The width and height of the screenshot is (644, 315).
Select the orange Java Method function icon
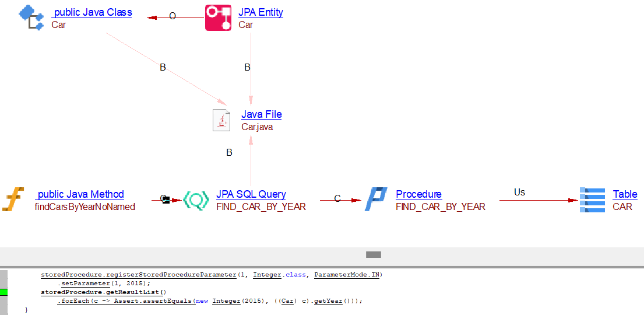[x=13, y=199]
